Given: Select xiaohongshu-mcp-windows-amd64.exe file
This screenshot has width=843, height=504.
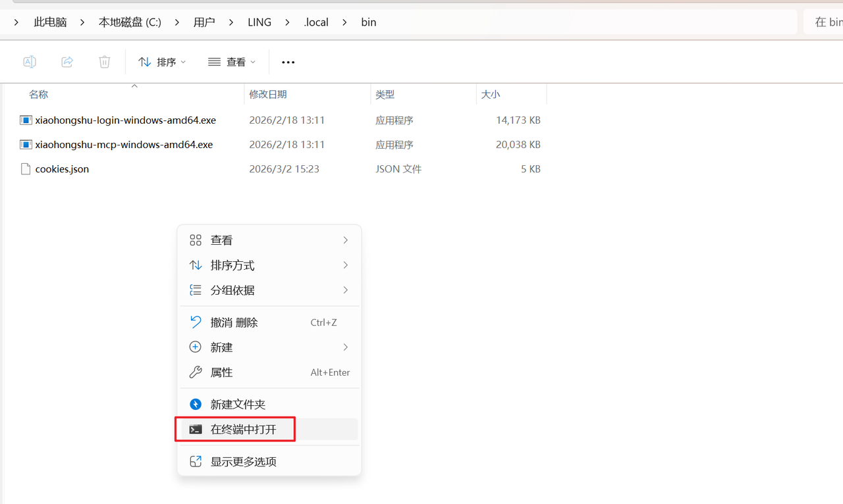Looking at the screenshot, I should (x=124, y=145).
